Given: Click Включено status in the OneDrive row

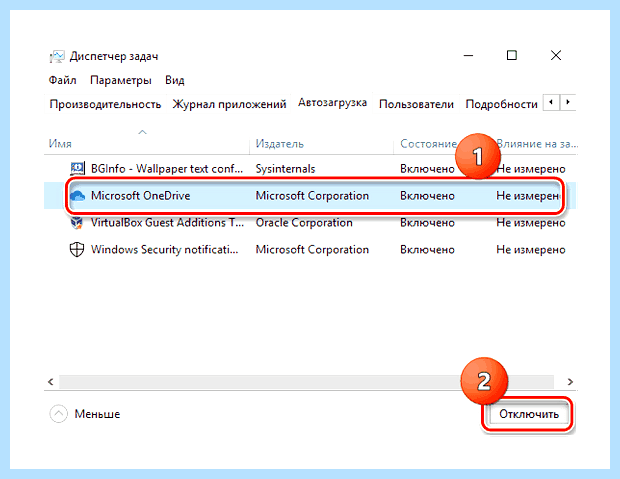Looking at the screenshot, I should 427,196.
